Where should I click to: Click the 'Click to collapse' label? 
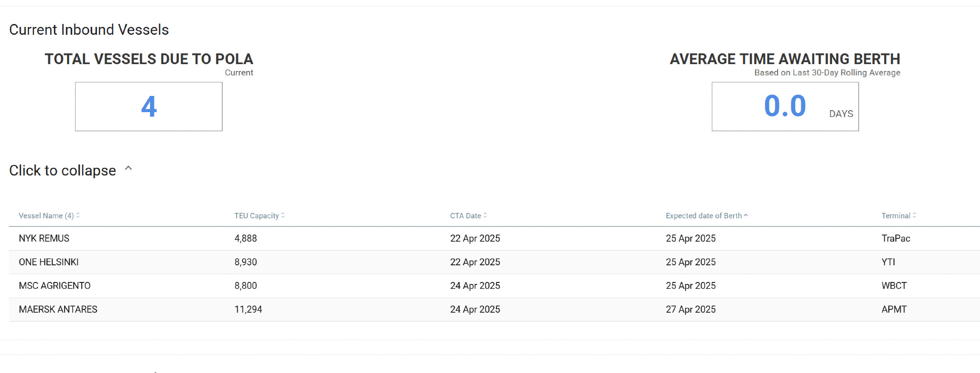click(x=63, y=170)
